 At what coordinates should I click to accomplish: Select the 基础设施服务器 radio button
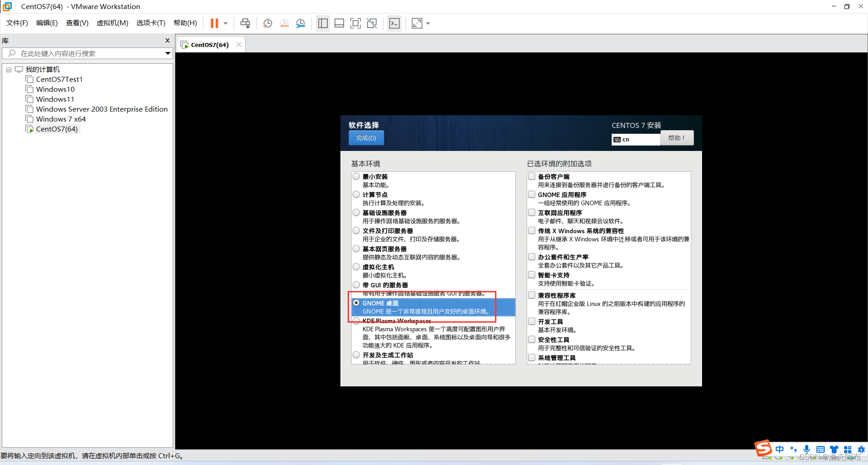356,213
